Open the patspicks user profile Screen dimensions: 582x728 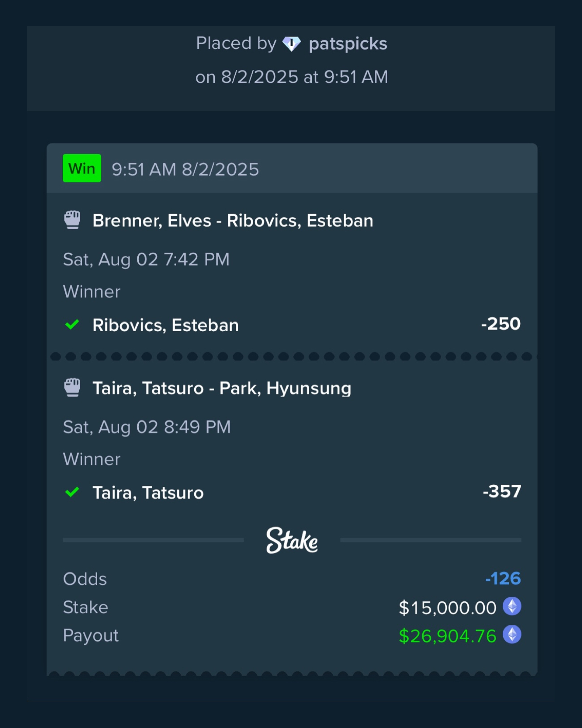(348, 44)
